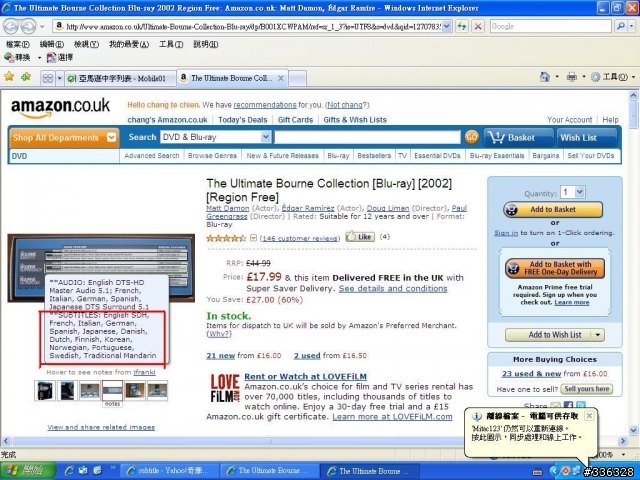
Task: Expand Shop All Departments menu
Action: [64, 138]
